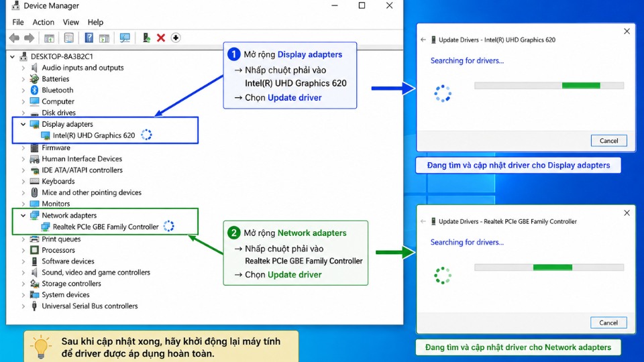Select the System devices icon
The image size is (644, 362).
click(x=34, y=295)
